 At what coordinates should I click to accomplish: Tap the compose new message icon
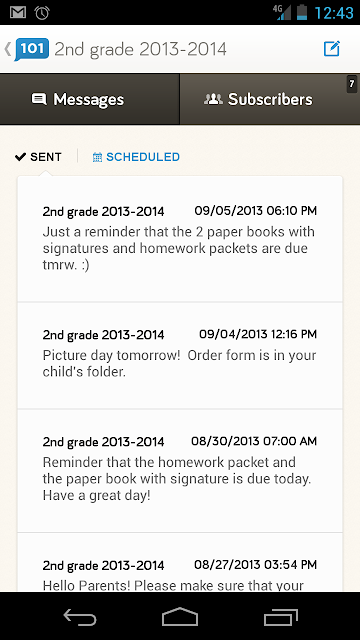[x=331, y=49]
